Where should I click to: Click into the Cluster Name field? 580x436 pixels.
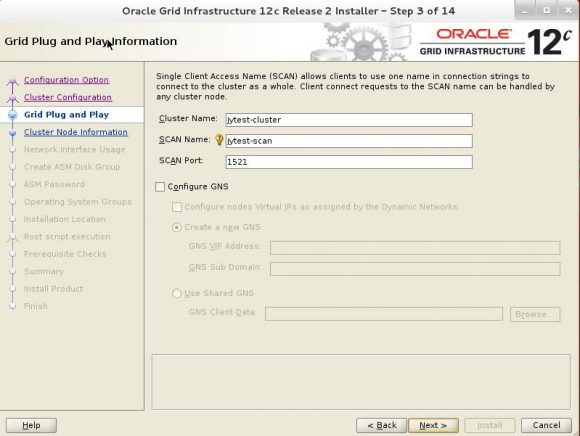(x=349, y=120)
